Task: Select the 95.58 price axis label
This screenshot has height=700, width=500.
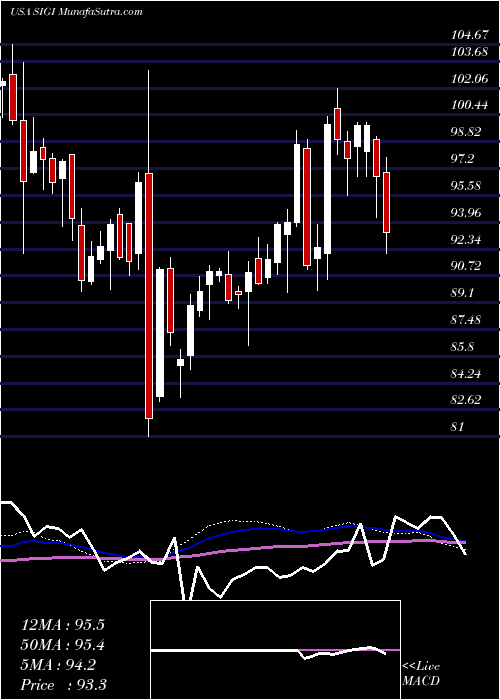Action: (467, 186)
